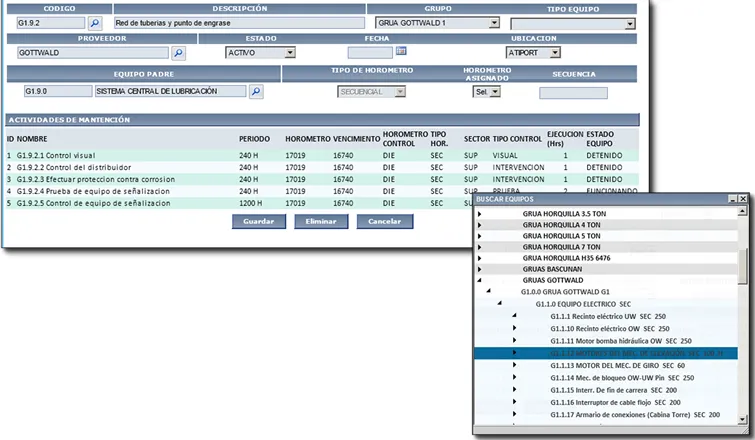The height and width of the screenshot is (440, 755).
Task: Click the Cancelar button
Action: pos(384,221)
